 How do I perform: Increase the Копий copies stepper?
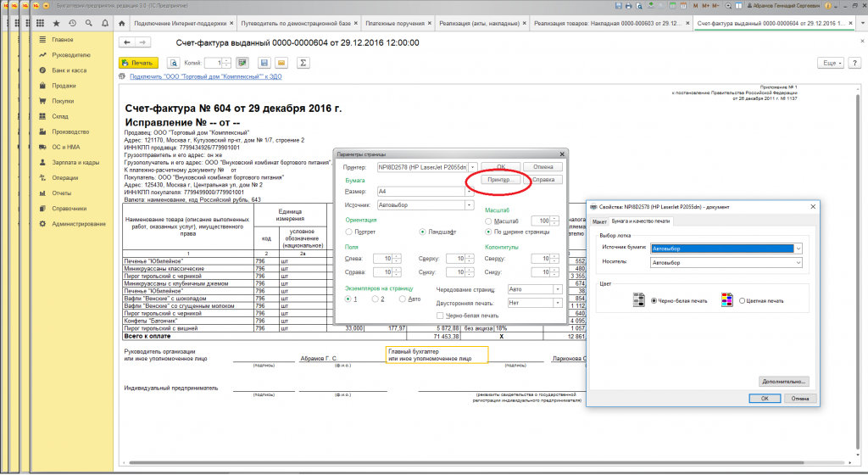click(x=226, y=59)
